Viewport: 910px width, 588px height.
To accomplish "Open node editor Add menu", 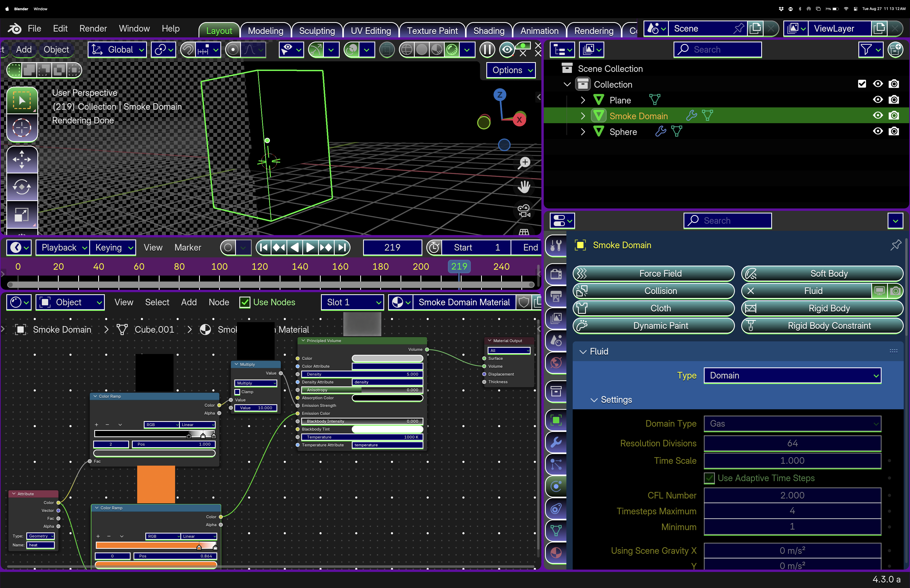I will click(189, 302).
